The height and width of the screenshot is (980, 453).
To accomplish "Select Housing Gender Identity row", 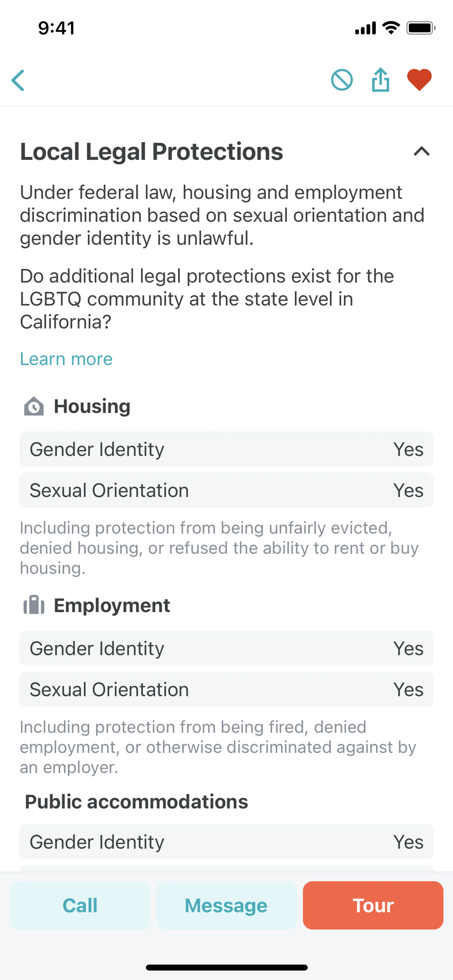I will click(x=226, y=449).
